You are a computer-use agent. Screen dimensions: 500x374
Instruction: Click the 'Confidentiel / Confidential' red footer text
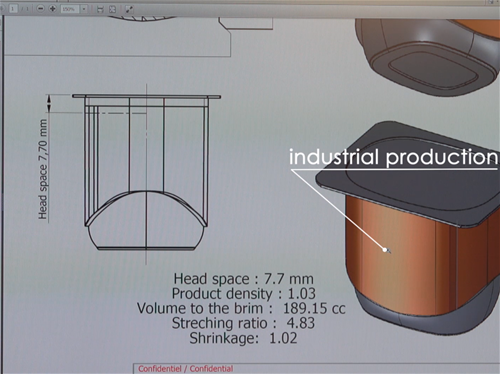(186, 369)
